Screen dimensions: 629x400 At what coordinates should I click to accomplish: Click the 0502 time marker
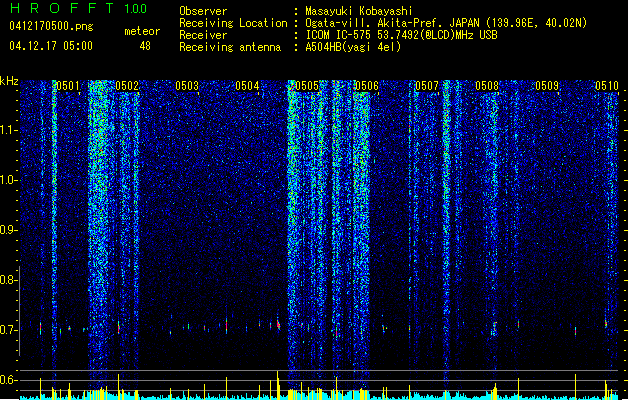[x=127, y=85]
